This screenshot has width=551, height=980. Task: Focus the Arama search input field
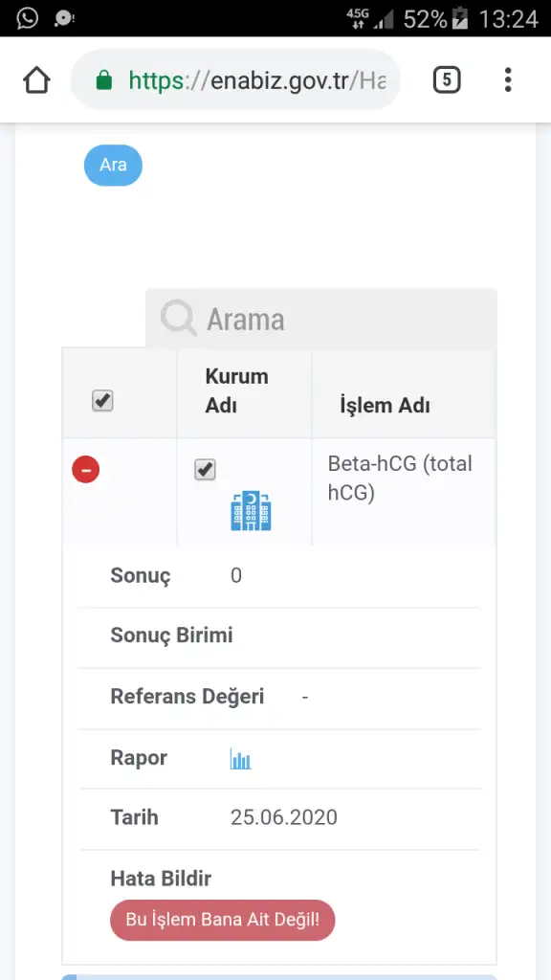pos(321,318)
